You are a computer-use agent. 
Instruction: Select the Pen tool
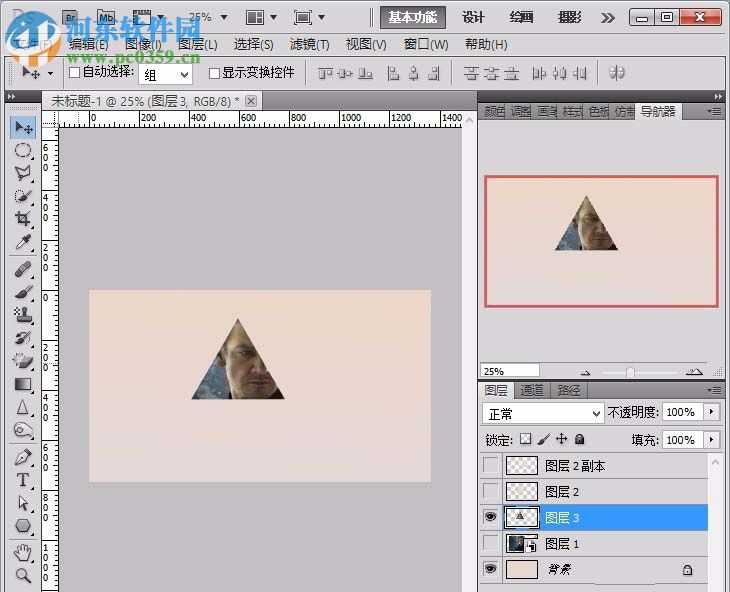click(x=22, y=456)
